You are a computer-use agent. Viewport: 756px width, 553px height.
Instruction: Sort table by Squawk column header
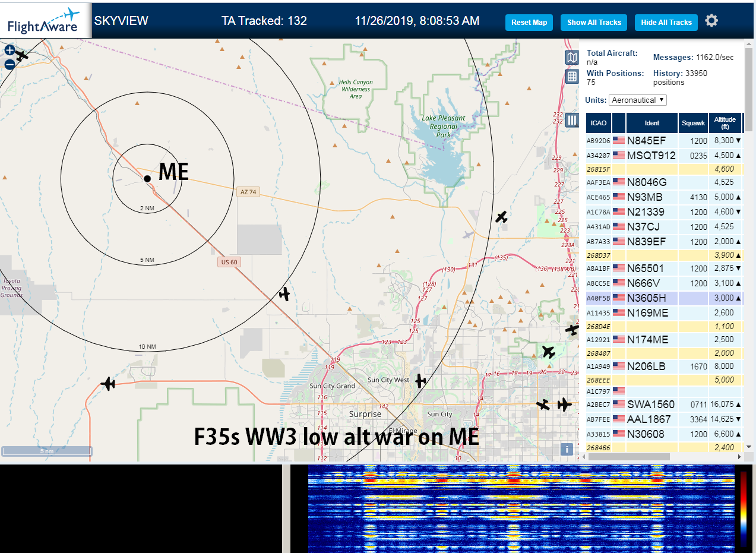(x=693, y=123)
